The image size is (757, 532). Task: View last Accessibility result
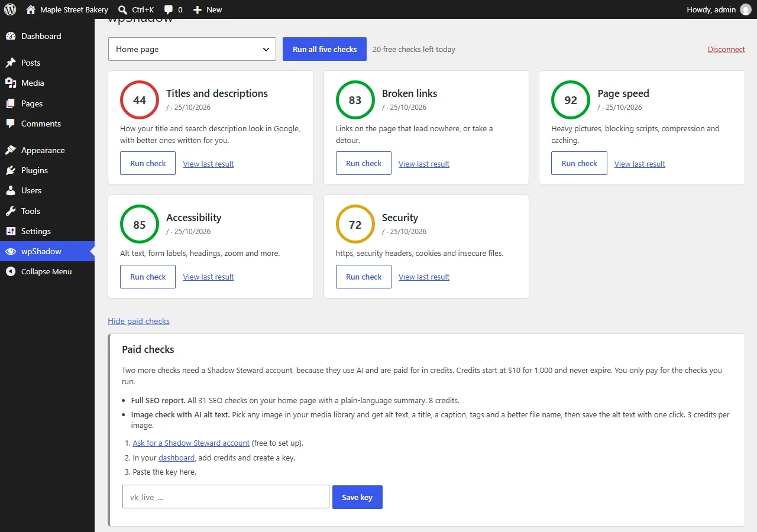click(x=208, y=277)
